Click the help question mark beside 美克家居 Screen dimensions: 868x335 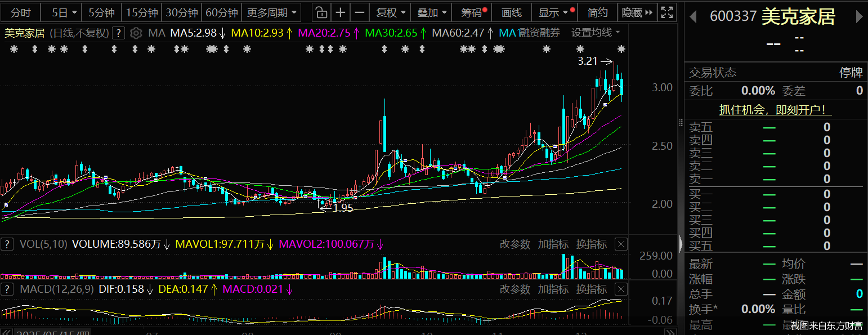pos(118,33)
